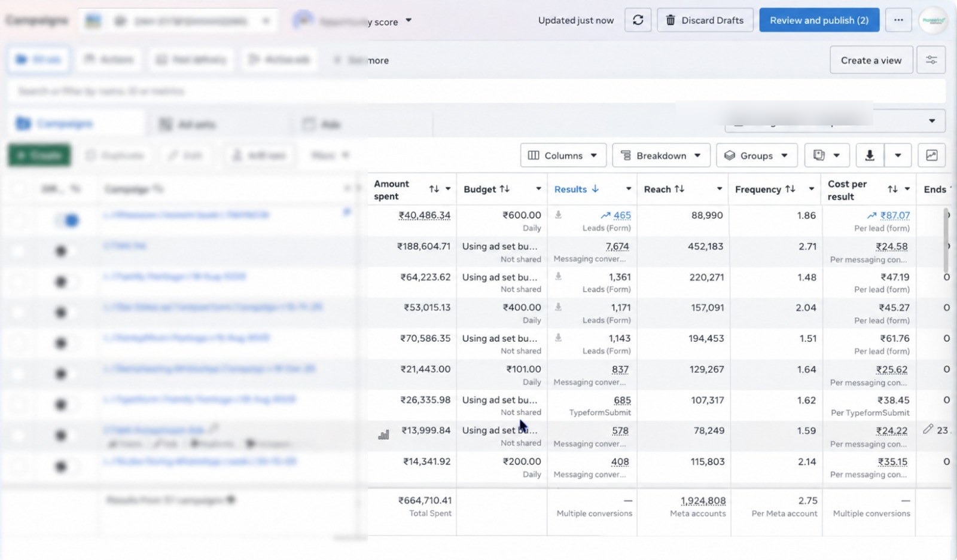957x560 pixels.
Task: Sort by the Budget column arrows
Action: point(505,189)
